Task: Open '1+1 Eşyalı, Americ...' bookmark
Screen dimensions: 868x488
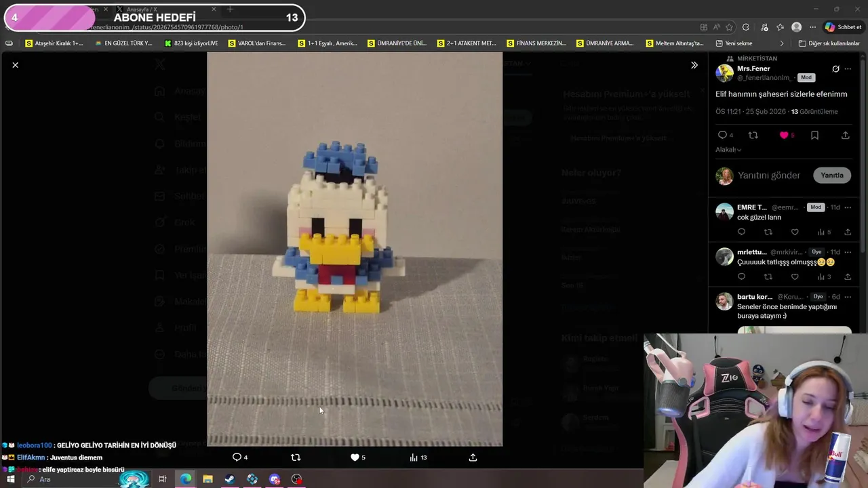Action: [327, 43]
